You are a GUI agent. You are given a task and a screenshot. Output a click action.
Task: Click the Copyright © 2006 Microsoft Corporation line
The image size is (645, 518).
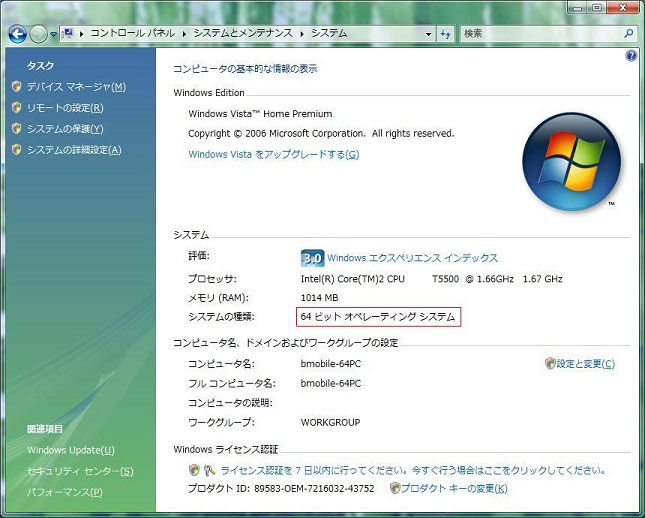[321, 133]
